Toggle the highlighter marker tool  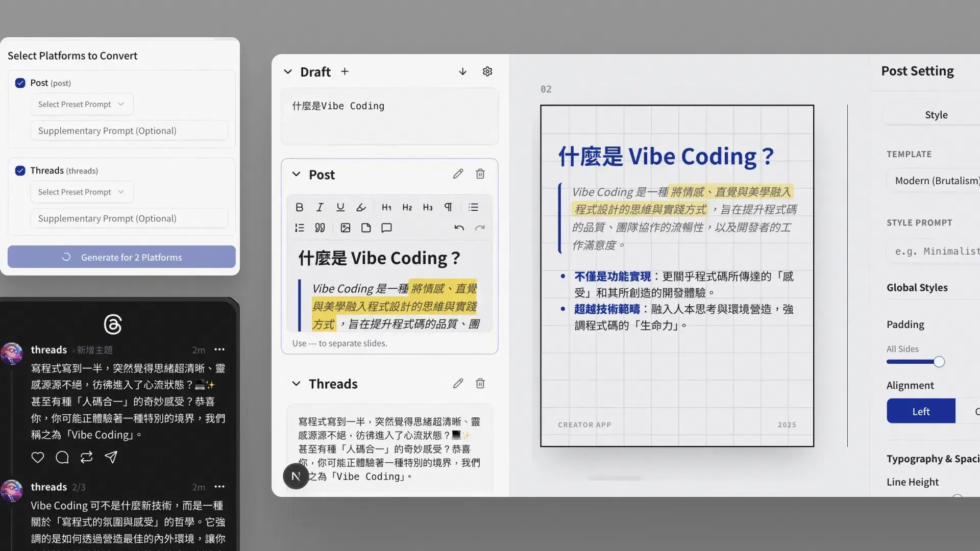coord(361,207)
